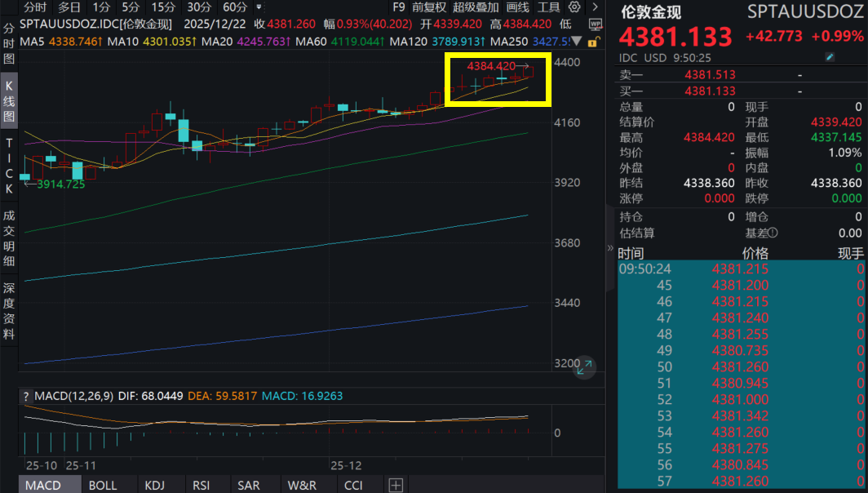Add indicator with plus icon
The width and height of the screenshot is (868, 493).
[x=396, y=485]
